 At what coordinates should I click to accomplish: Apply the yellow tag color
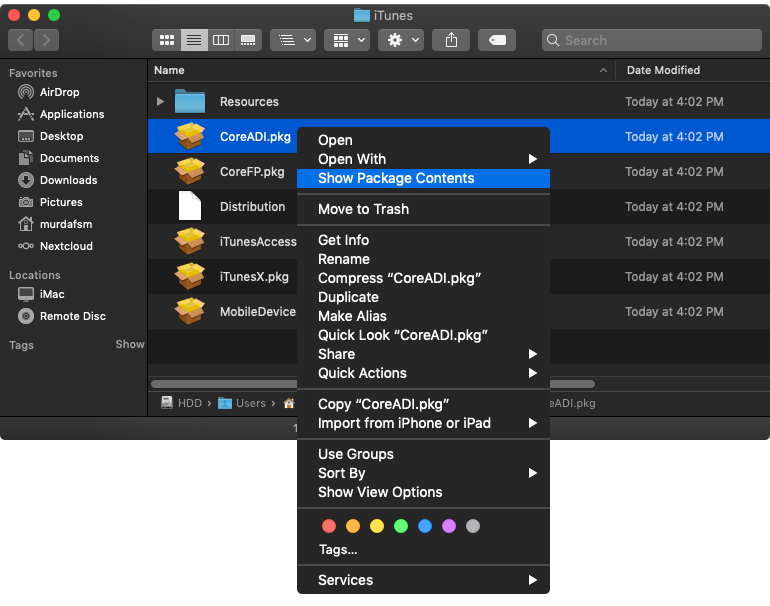tap(377, 526)
